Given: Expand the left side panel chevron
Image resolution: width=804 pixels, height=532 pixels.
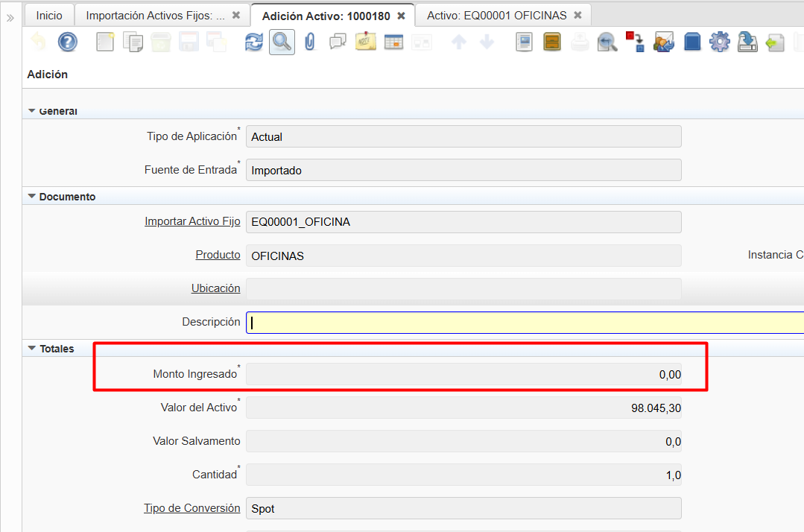Looking at the screenshot, I should point(10,17).
